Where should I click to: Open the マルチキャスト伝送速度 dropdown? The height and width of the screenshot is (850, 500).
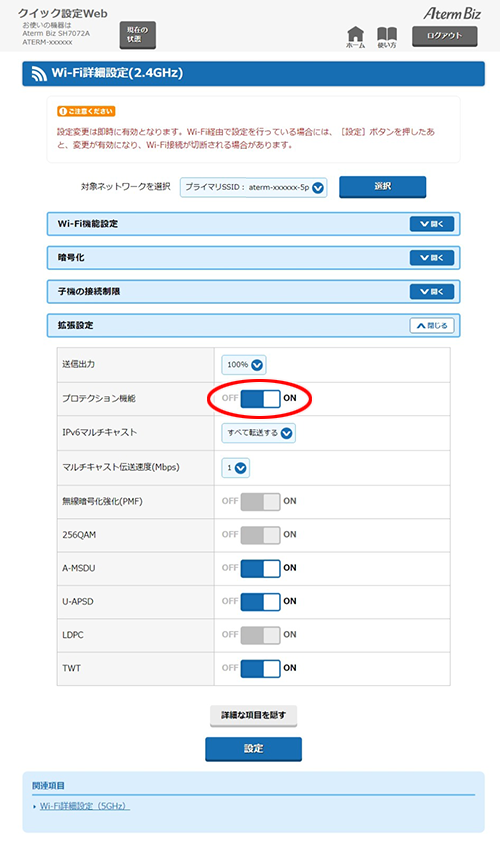(x=235, y=468)
